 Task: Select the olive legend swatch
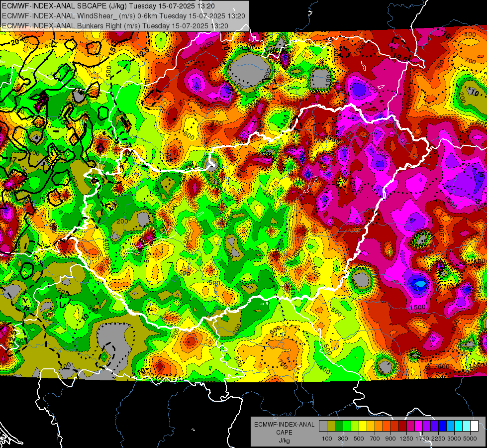[331, 426]
